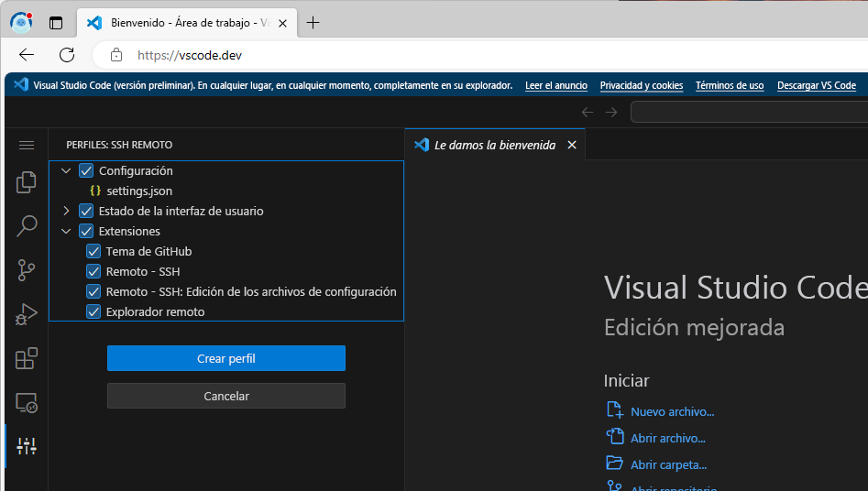Click the site lock icon in address bar
Image resolution: width=868 pixels, height=491 pixels.
point(116,55)
